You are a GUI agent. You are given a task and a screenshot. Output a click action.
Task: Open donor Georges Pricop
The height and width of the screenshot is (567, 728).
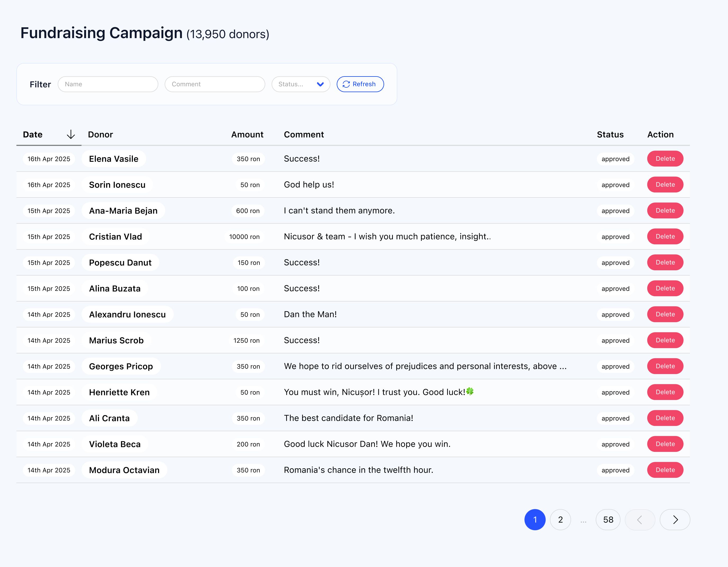[121, 366]
